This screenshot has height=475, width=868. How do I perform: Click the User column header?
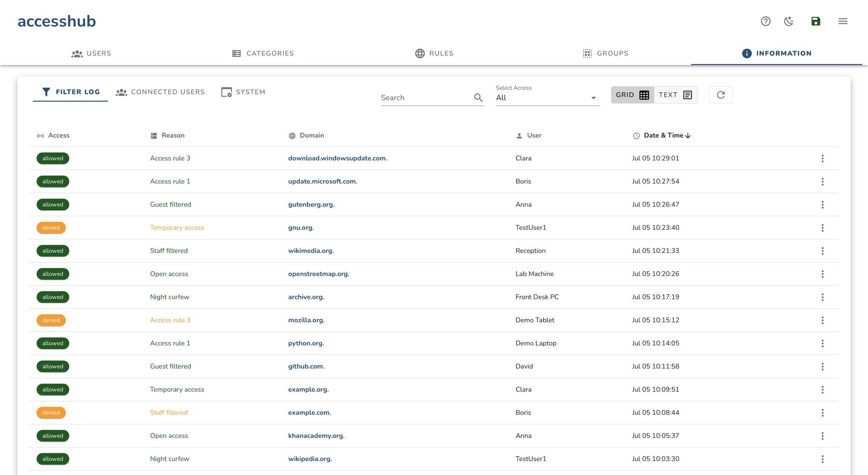(529, 135)
